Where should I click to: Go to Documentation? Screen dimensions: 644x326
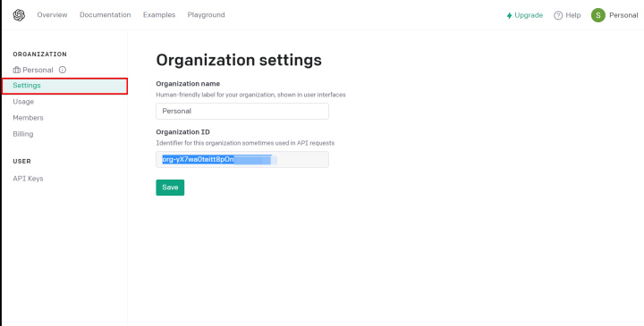coord(106,15)
